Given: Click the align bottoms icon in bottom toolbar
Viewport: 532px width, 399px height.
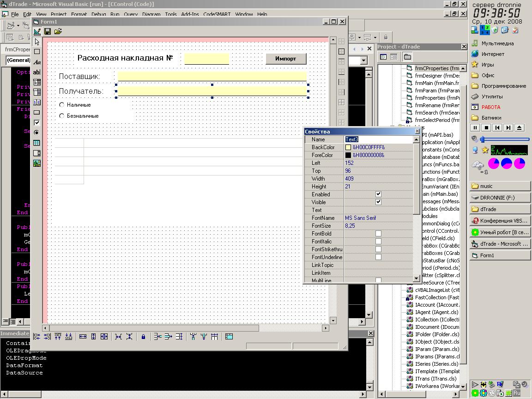Looking at the screenshot, I should 68,337.
